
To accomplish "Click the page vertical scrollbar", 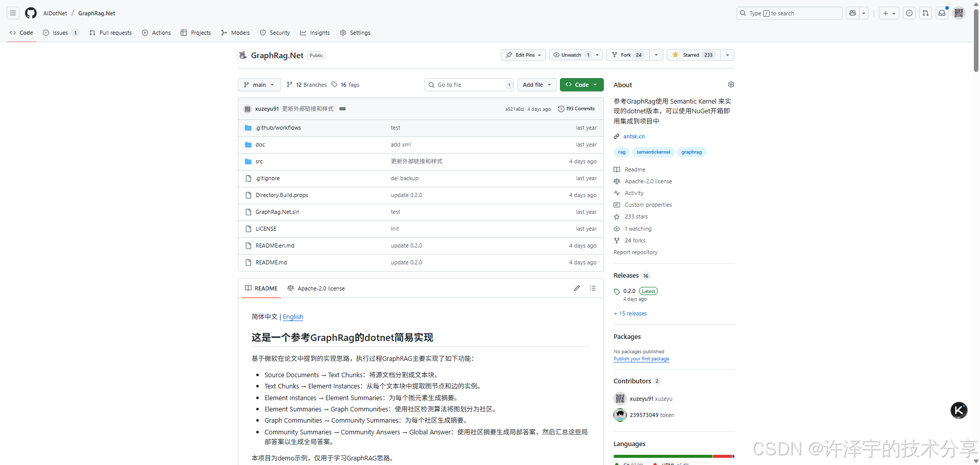I will point(976,40).
